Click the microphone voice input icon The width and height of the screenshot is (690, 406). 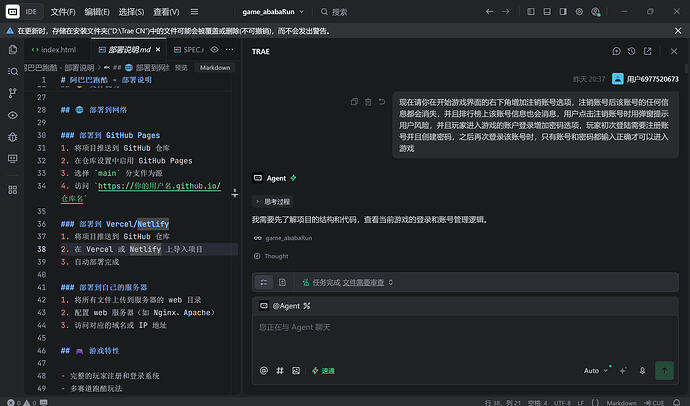click(x=642, y=371)
